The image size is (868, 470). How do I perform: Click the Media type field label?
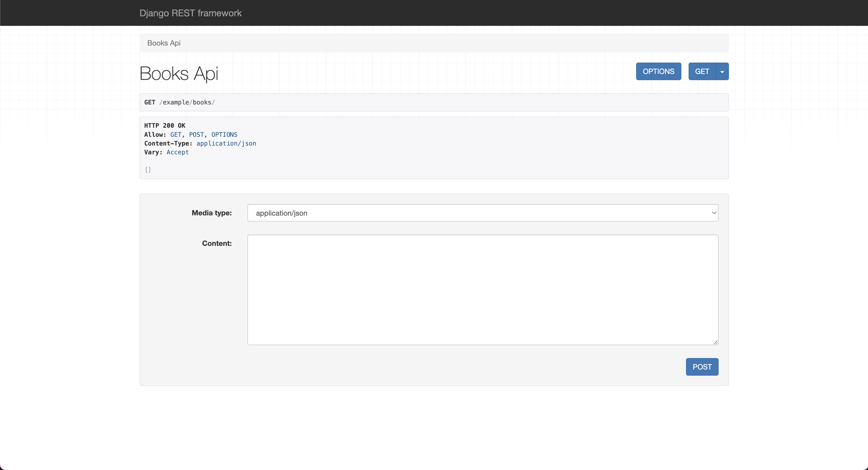coord(212,213)
